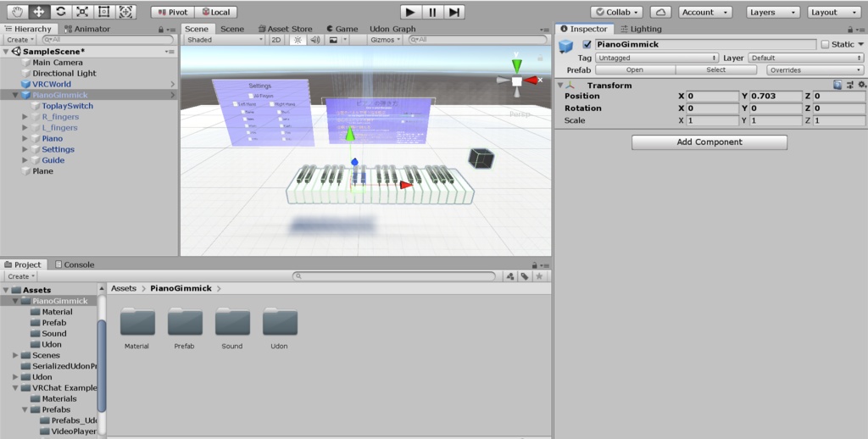Open the Udon Graph tab
This screenshot has height=439, width=868.
pos(392,29)
